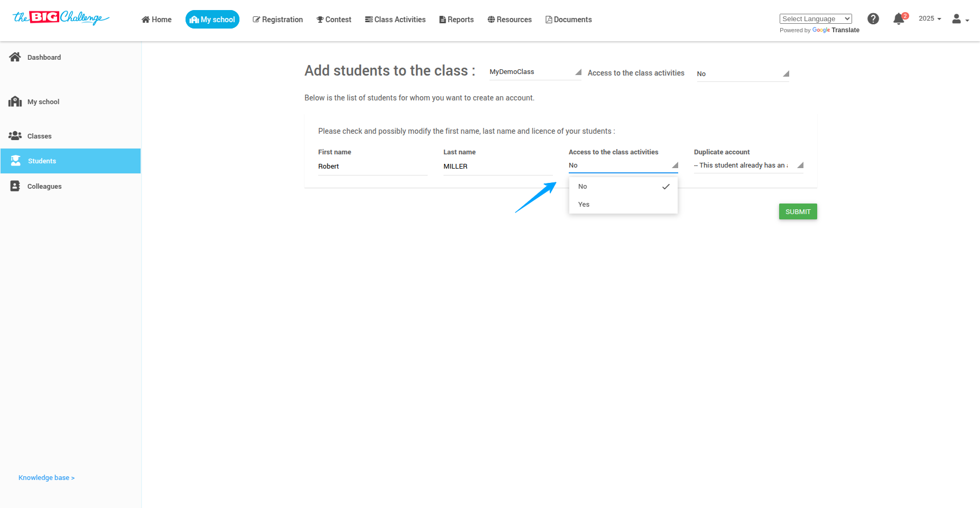Open the 2025 year dropdown
Viewport: 980px width, 508px height.
(x=930, y=19)
